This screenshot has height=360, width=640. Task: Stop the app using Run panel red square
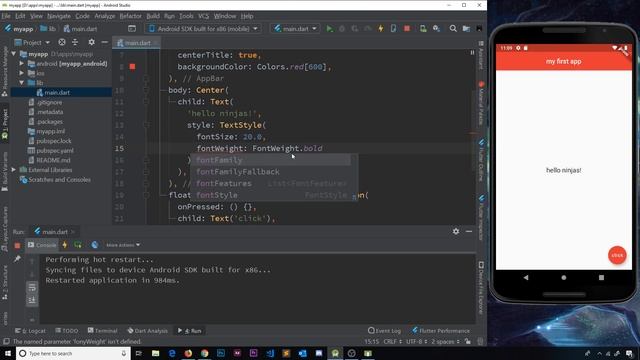17,245
